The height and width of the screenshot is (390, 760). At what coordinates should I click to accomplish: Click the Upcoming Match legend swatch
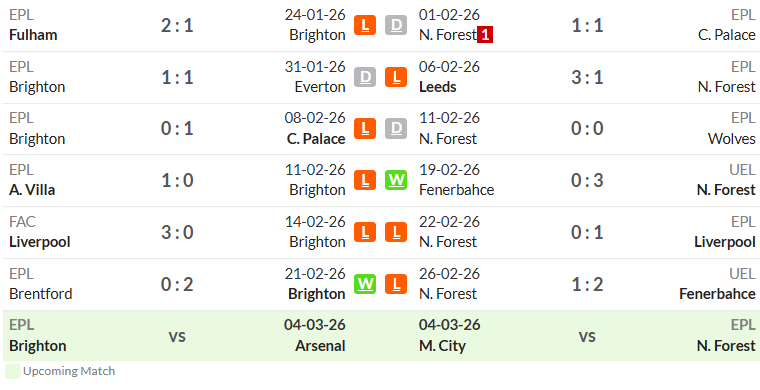13,372
